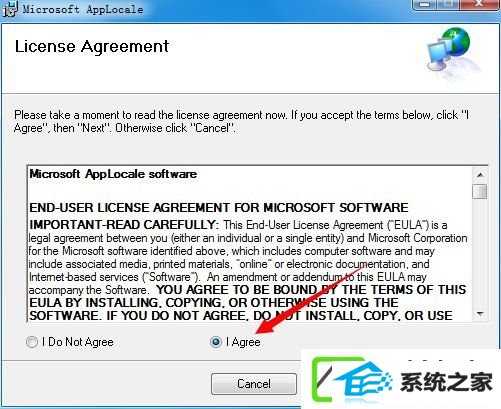Select the I Agree radio button

(x=216, y=342)
